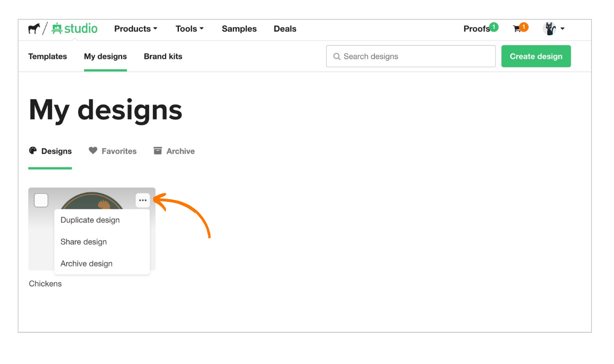Click the Sticker Mule horse logo
The width and height of the screenshot is (614, 364).
coord(34,29)
